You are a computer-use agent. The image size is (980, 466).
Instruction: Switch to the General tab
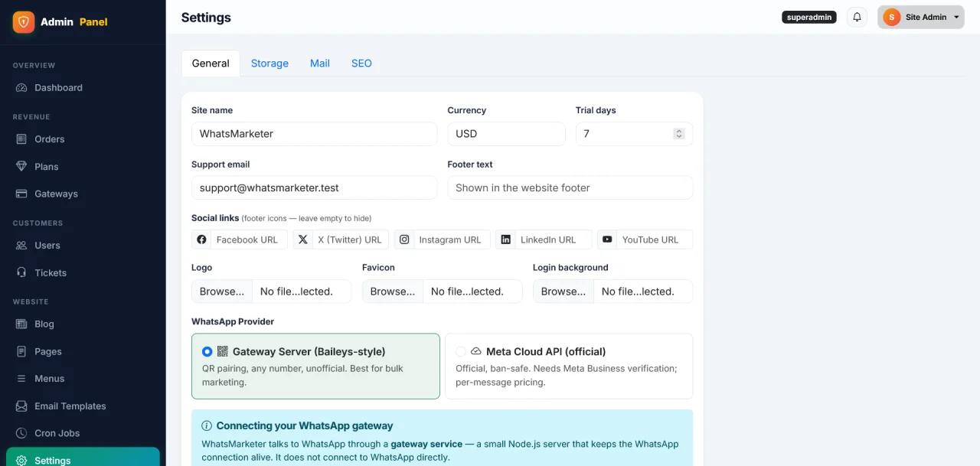click(211, 64)
